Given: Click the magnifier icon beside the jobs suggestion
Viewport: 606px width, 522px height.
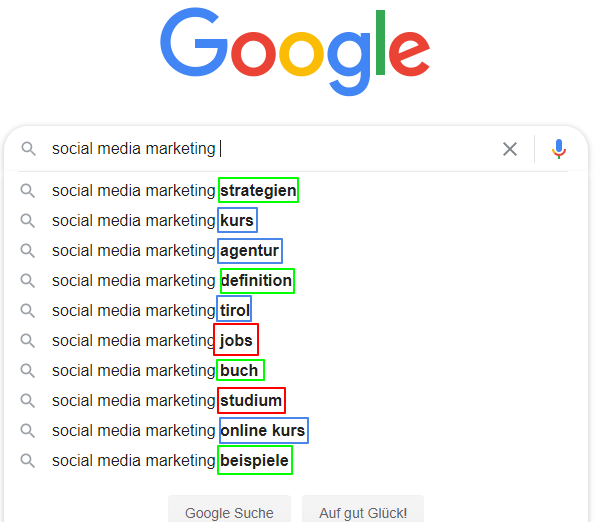Looking at the screenshot, I should click(x=27, y=341).
